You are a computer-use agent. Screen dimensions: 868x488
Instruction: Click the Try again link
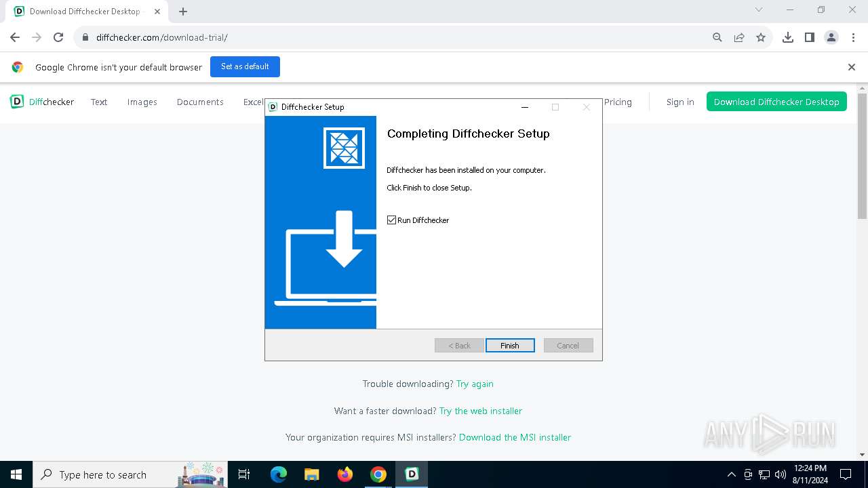tap(475, 384)
